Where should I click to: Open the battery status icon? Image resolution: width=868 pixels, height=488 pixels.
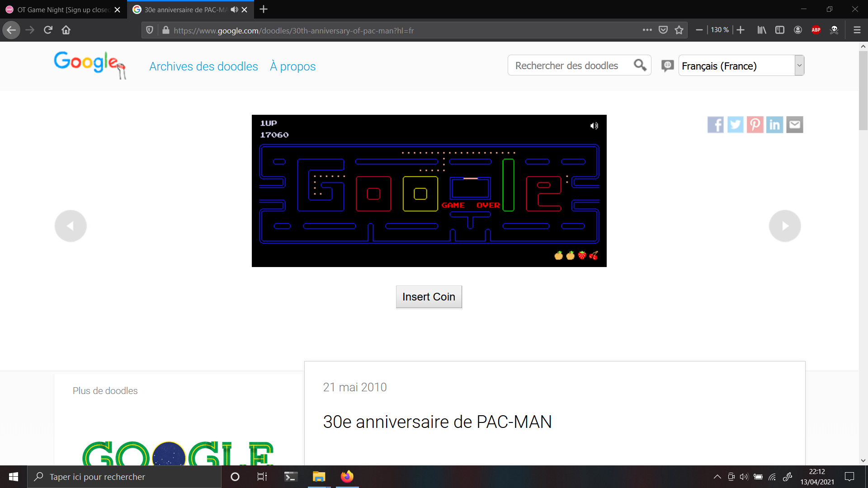click(758, 477)
